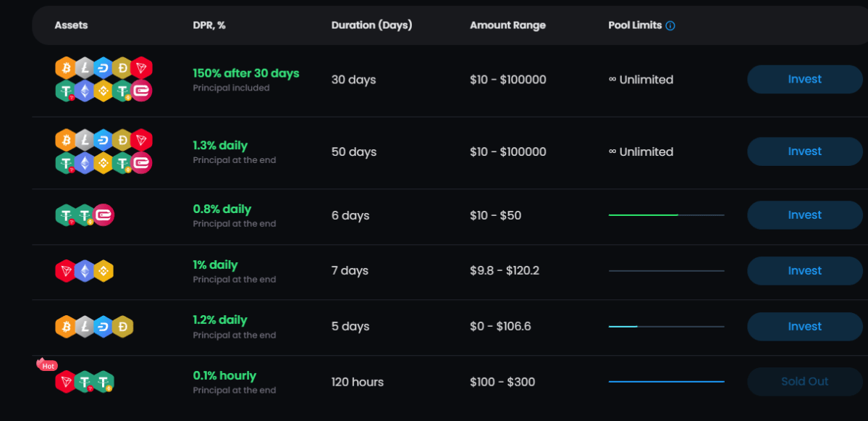Select the Bitcoin icon in the 150% plan row
This screenshot has height=421, width=868.
click(x=67, y=68)
